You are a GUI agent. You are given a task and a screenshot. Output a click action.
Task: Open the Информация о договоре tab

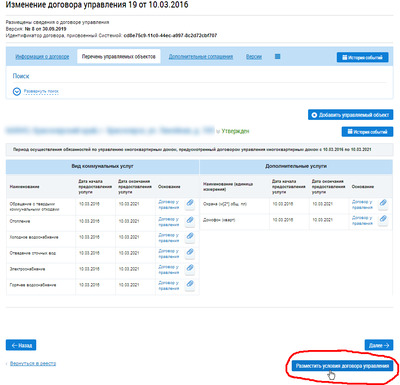[42, 57]
